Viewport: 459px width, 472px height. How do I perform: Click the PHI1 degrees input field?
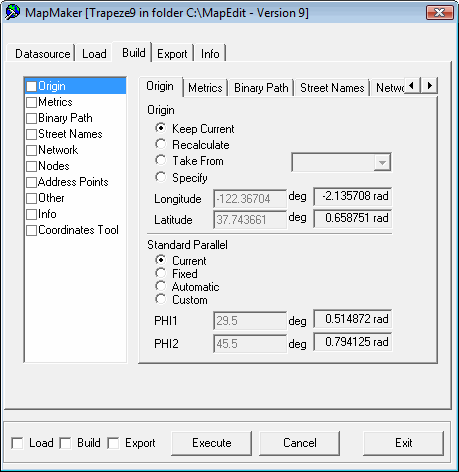tap(250, 321)
